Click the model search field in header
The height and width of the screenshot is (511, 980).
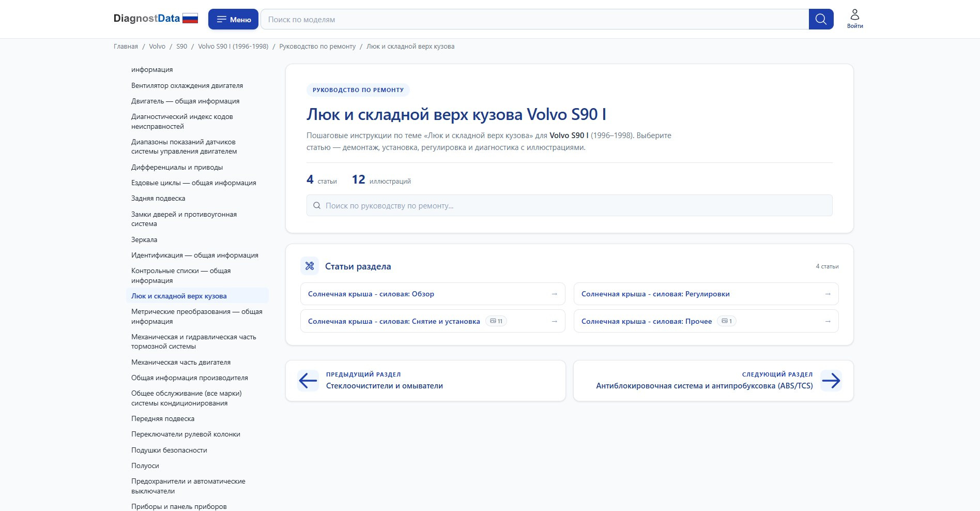coord(534,19)
